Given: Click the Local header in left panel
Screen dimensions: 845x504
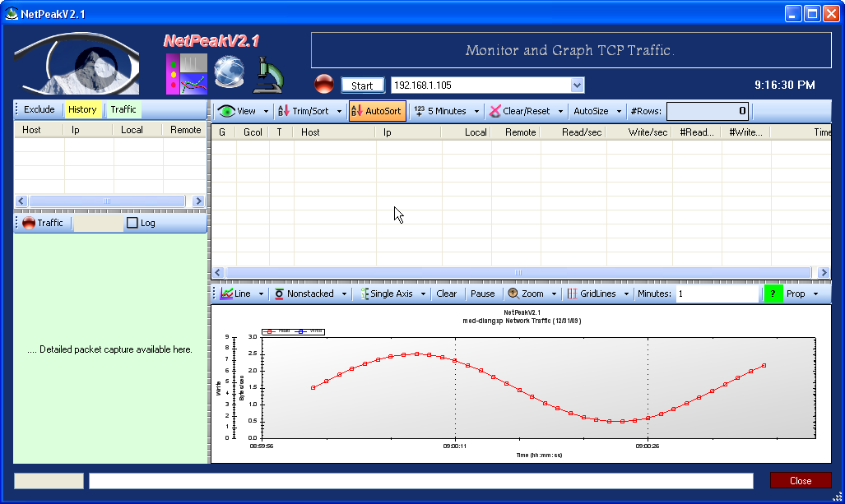Looking at the screenshot, I should [x=137, y=130].
